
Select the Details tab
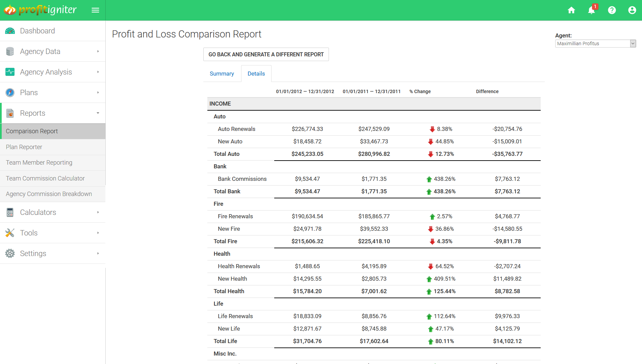click(256, 74)
